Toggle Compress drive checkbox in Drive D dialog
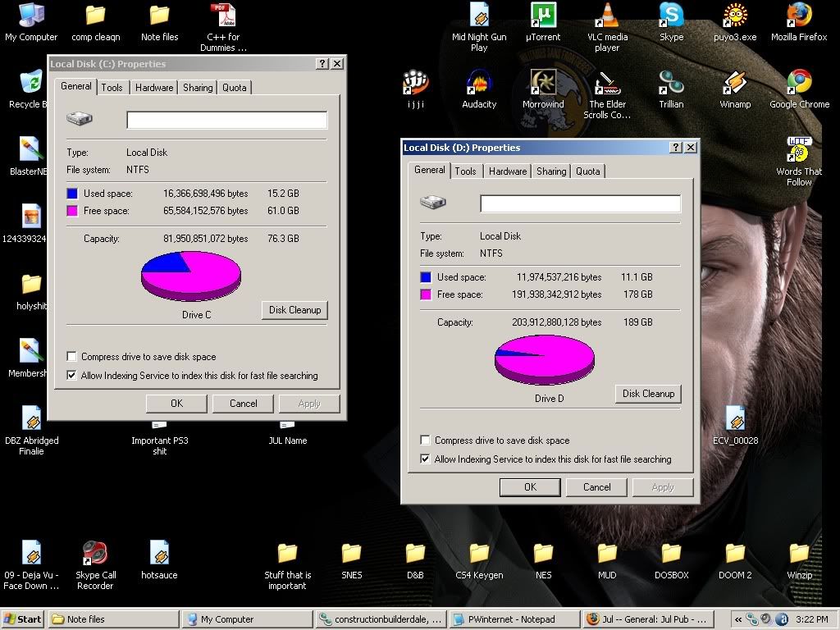 [425, 441]
